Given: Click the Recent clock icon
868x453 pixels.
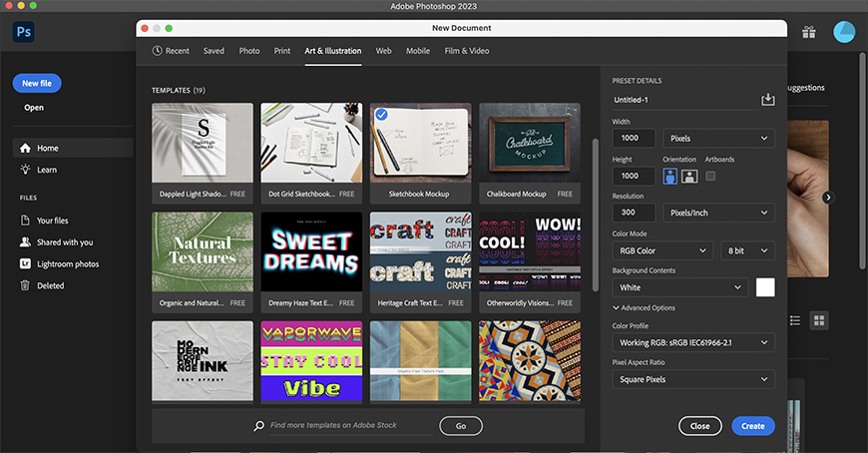Looking at the screenshot, I should [158, 51].
